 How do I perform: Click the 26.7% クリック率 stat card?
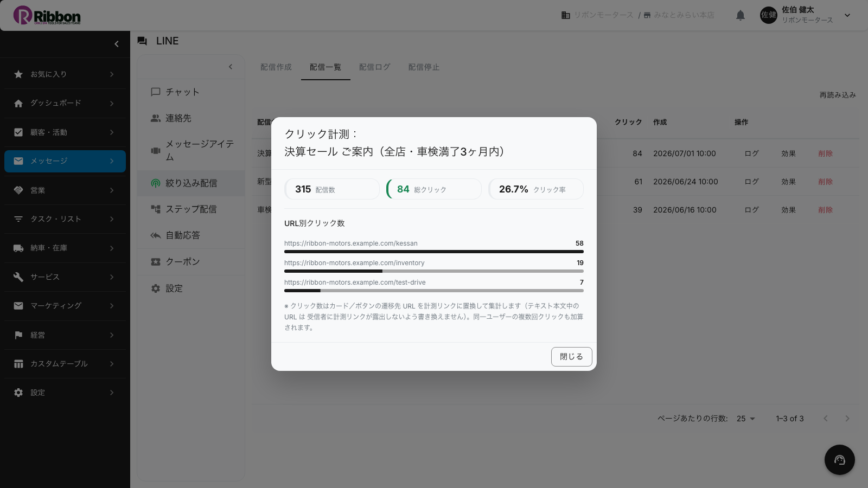pyautogui.click(x=536, y=189)
